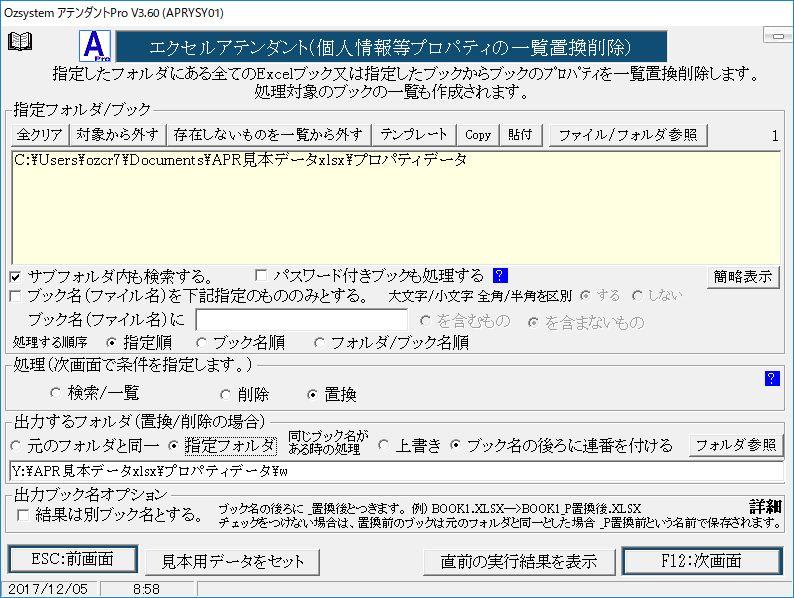
Task: Open help '?' icon in the 処理 section
Action: [x=772, y=378]
